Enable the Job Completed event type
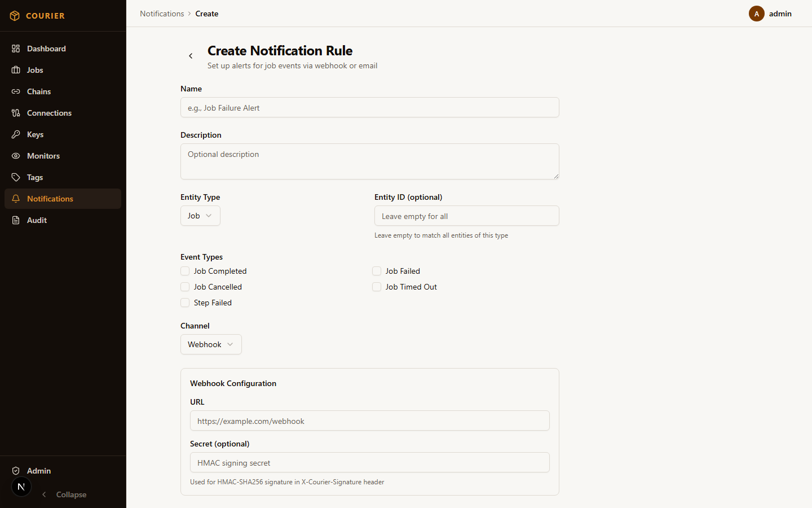 click(184, 271)
